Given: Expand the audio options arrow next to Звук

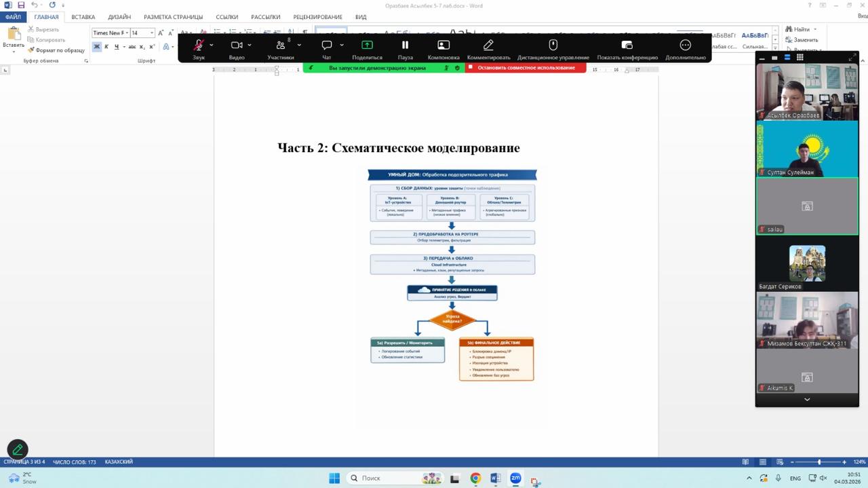Looking at the screenshot, I should coord(212,45).
